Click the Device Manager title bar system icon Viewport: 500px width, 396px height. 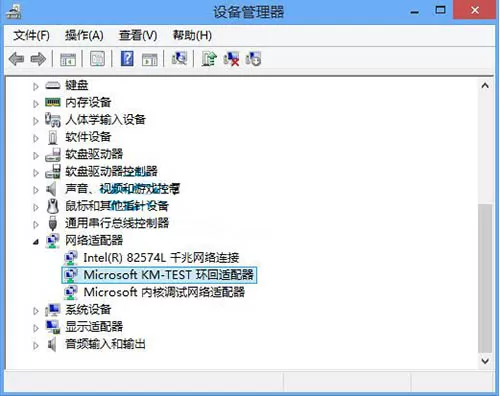pos(14,11)
